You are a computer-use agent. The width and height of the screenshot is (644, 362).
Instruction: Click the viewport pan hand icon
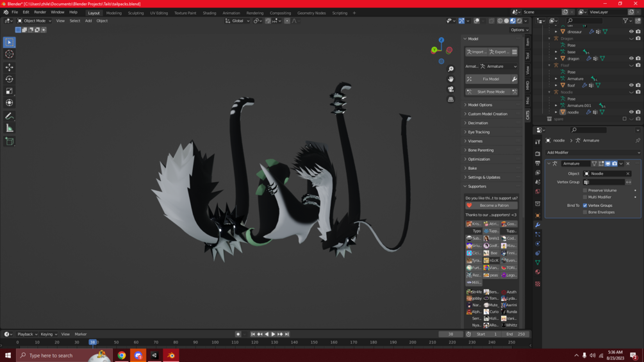450,79
